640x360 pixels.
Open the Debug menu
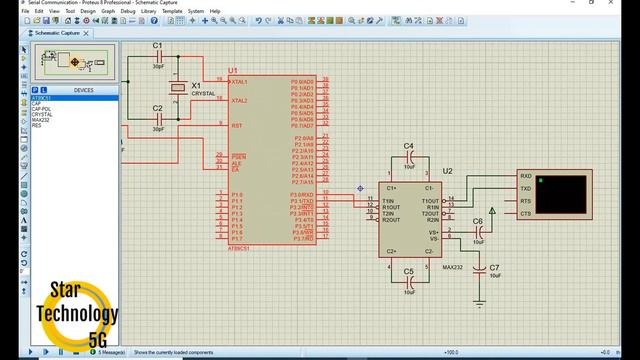pos(128,11)
